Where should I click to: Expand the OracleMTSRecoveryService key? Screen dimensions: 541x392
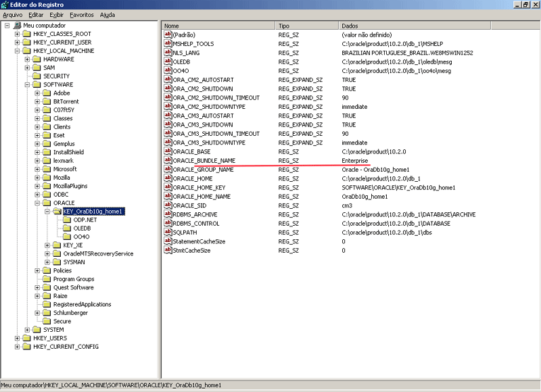coord(47,253)
